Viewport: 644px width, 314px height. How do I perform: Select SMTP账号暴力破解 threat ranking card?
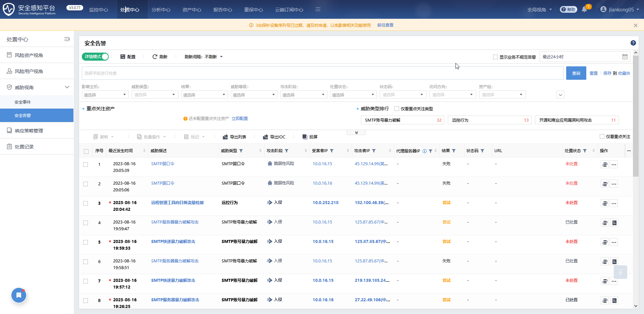click(x=402, y=120)
